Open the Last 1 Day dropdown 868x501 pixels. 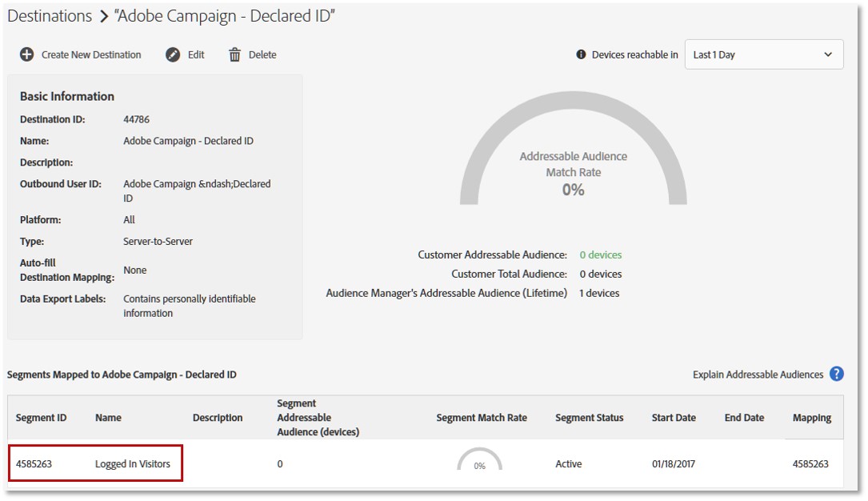coord(764,54)
